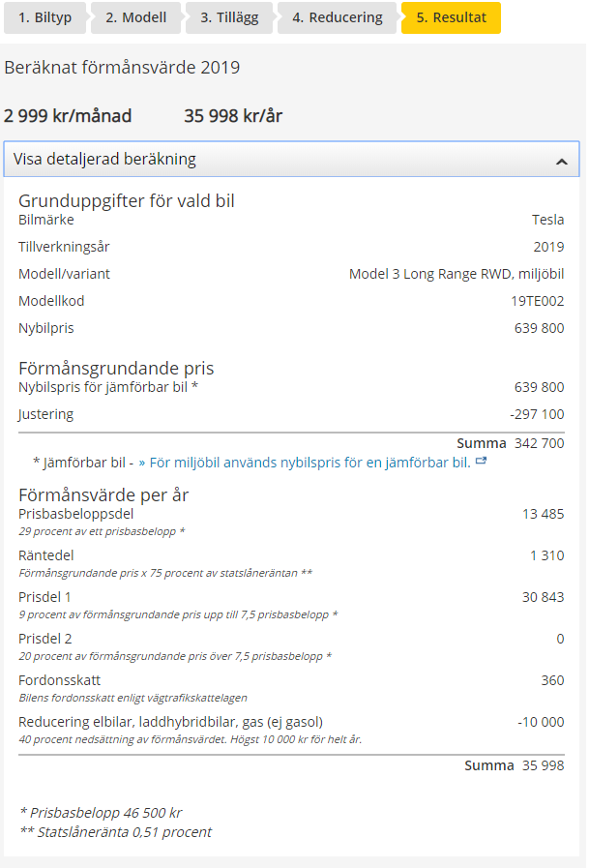Click the Prisbasbeloppsdel row label
Screen dimensions: 589x868
pyautogui.click(x=76, y=514)
